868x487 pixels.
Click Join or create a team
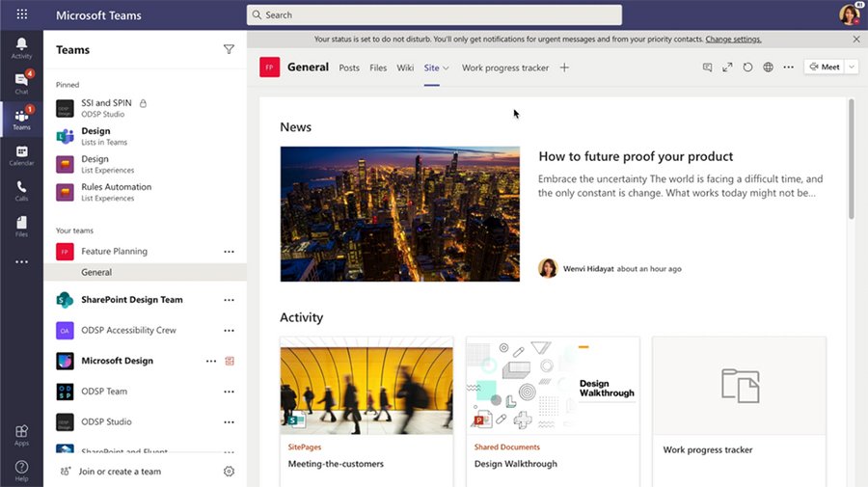120,472
